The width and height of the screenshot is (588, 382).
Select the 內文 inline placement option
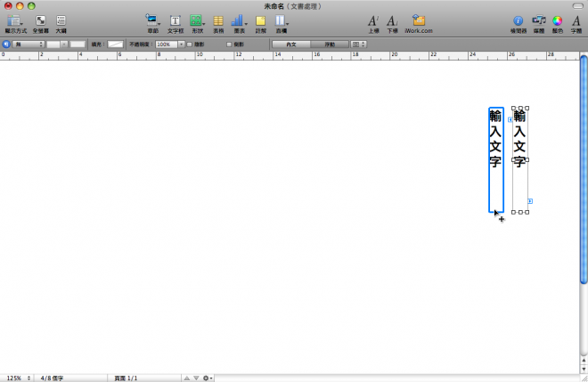point(291,44)
